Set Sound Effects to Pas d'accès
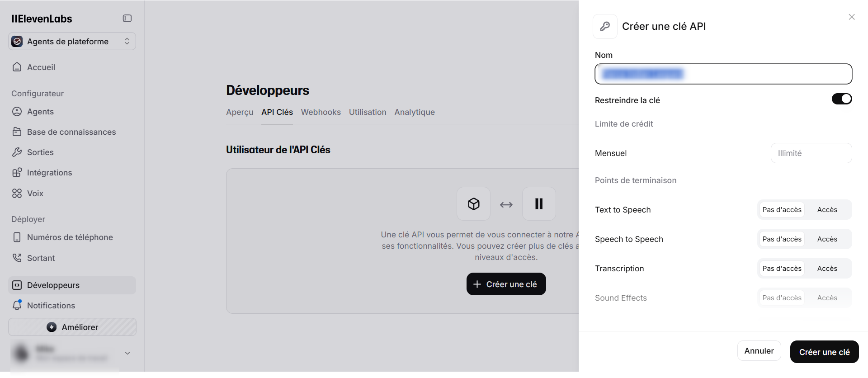Viewport: 868px width, 378px height. (x=782, y=298)
